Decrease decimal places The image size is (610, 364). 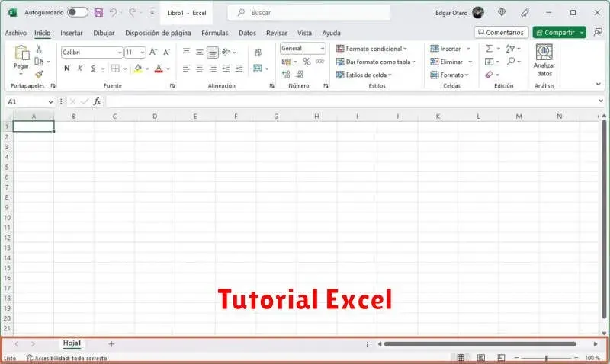tap(300, 74)
